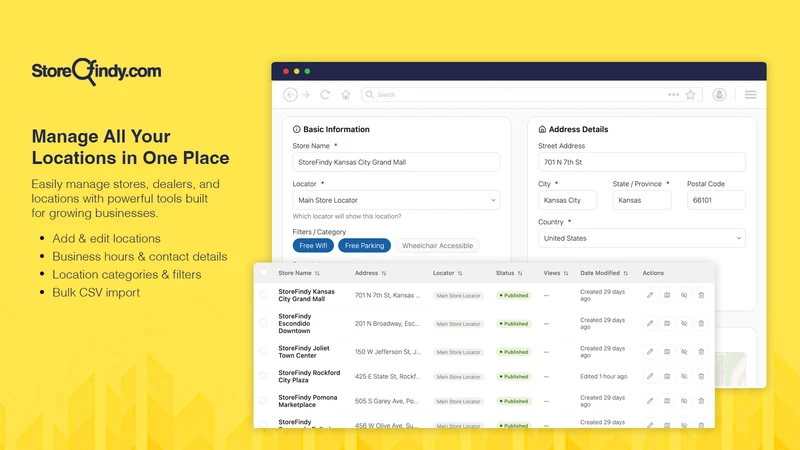This screenshot has width=800, height=450.
Task: Open the three-dots page options
Action: 673,95
